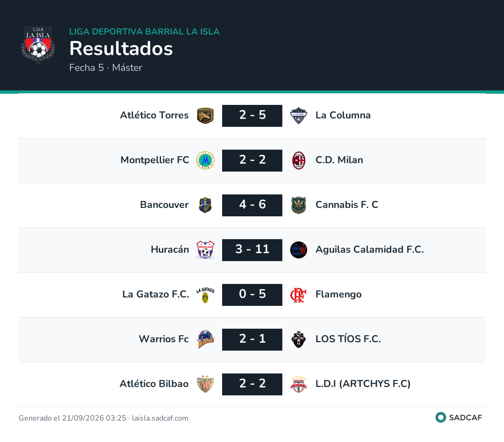Click the Atlético Bilbao striped shield

tap(205, 384)
